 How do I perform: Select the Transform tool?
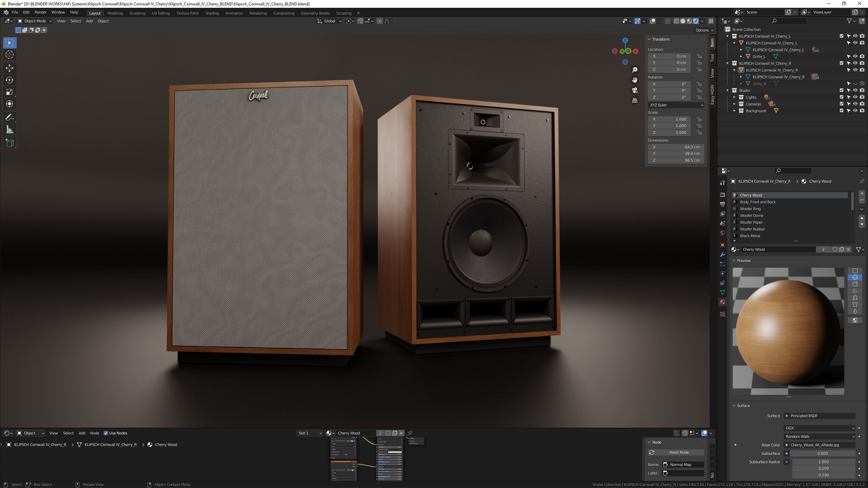(9, 104)
